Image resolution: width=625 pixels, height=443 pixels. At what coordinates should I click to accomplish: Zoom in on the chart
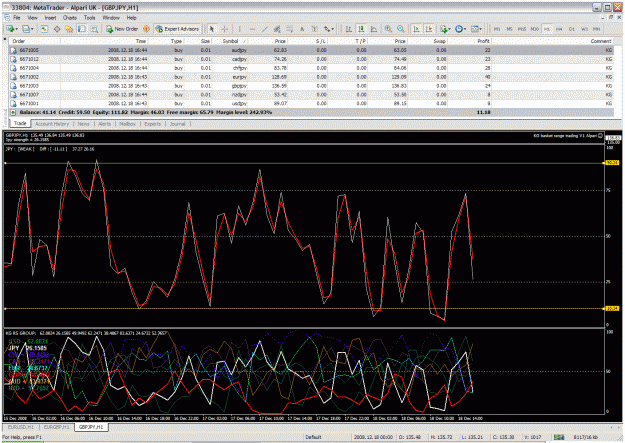(x=388, y=29)
